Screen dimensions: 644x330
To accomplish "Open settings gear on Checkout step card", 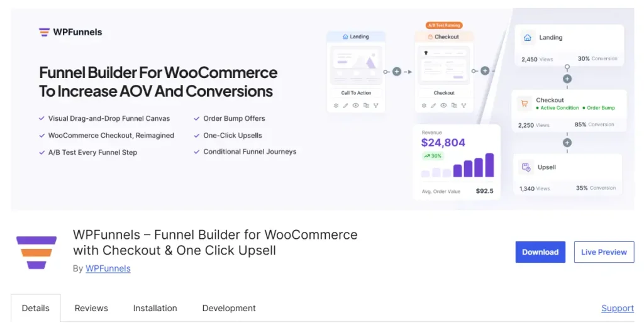I will coord(424,106).
